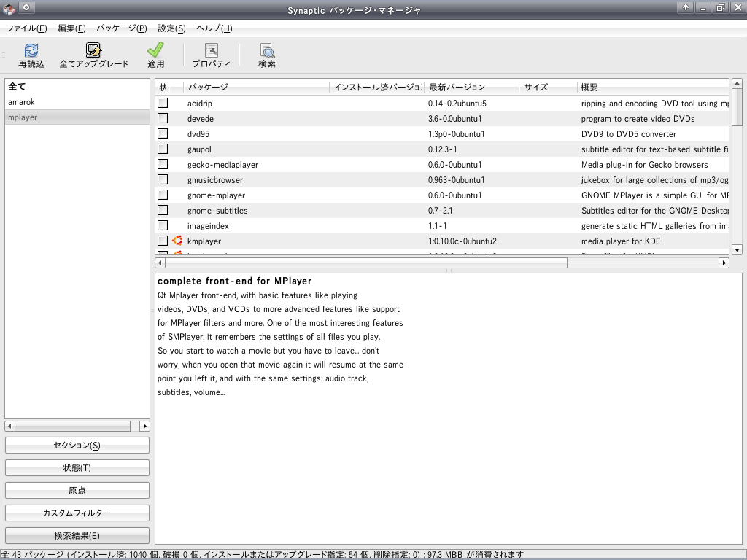Click the セクション(S) filter button
747x560 pixels.
point(77,446)
